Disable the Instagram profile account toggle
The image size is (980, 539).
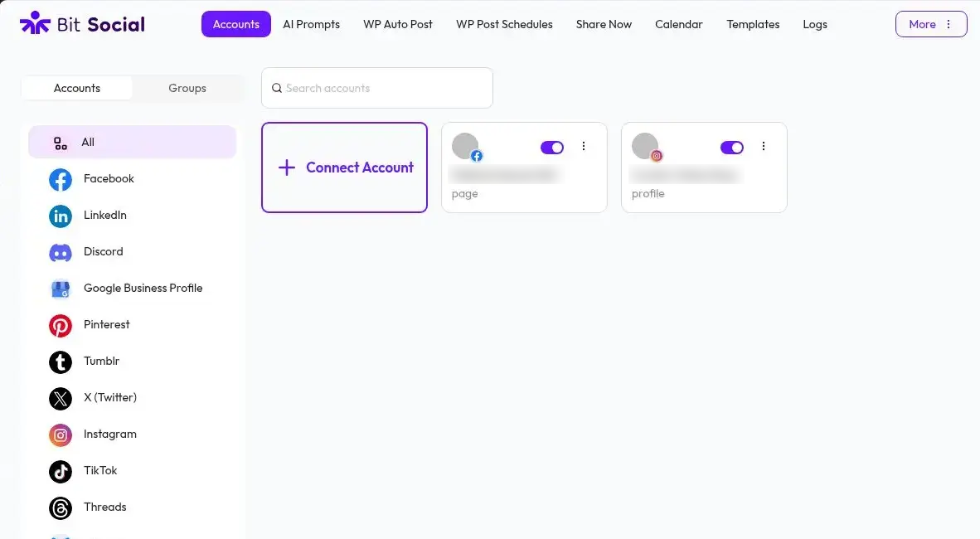(732, 148)
